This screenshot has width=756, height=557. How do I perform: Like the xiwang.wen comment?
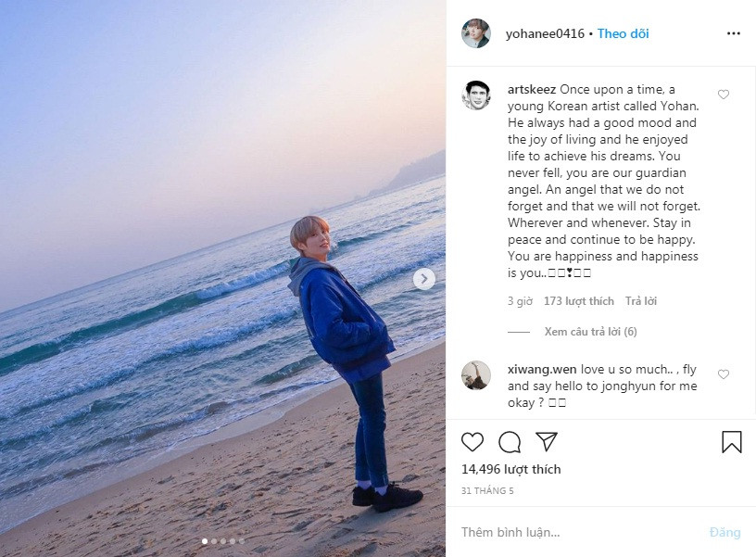coord(724,374)
